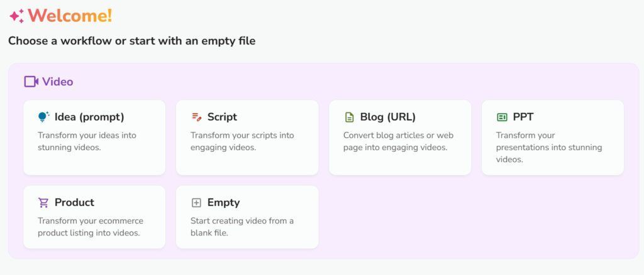Open the Product workflow heading
The height and width of the screenshot is (275, 644).
point(74,202)
